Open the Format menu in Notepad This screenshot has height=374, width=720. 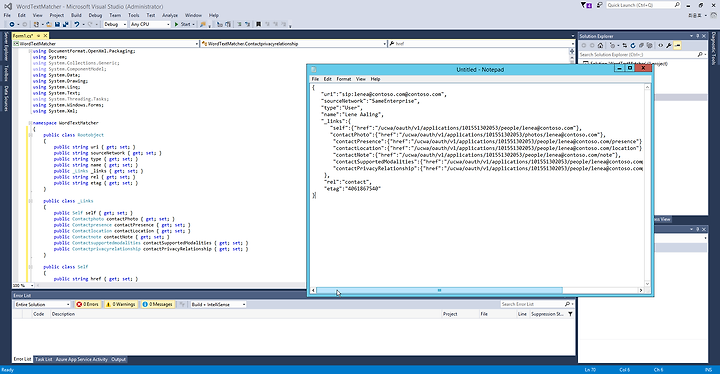pyautogui.click(x=343, y=79)
